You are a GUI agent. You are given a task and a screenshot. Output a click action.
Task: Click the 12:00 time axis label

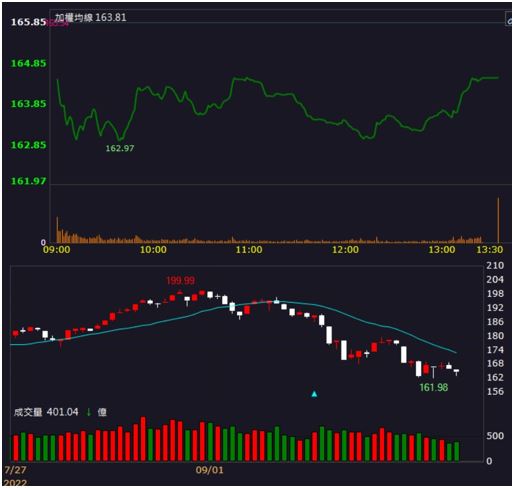point(345,250)
